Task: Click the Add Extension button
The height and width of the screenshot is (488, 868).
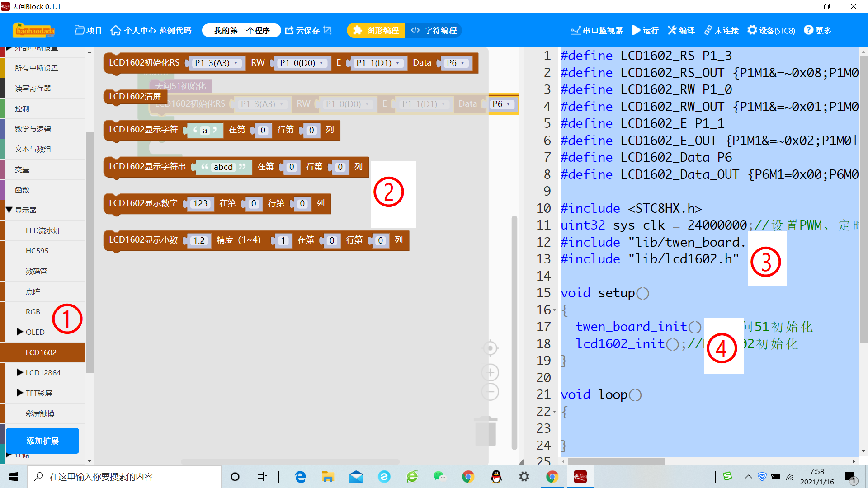Action: coord(42,441)
